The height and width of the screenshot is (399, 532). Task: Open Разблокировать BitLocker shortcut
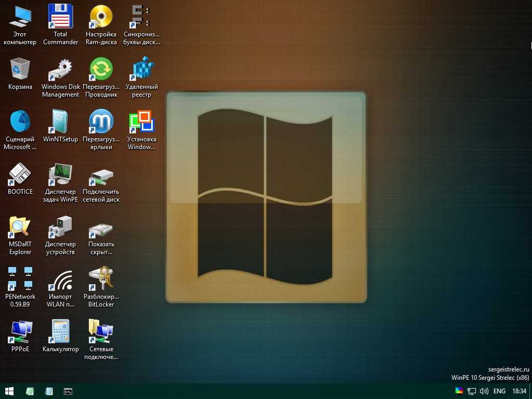[x=101, y=279]
